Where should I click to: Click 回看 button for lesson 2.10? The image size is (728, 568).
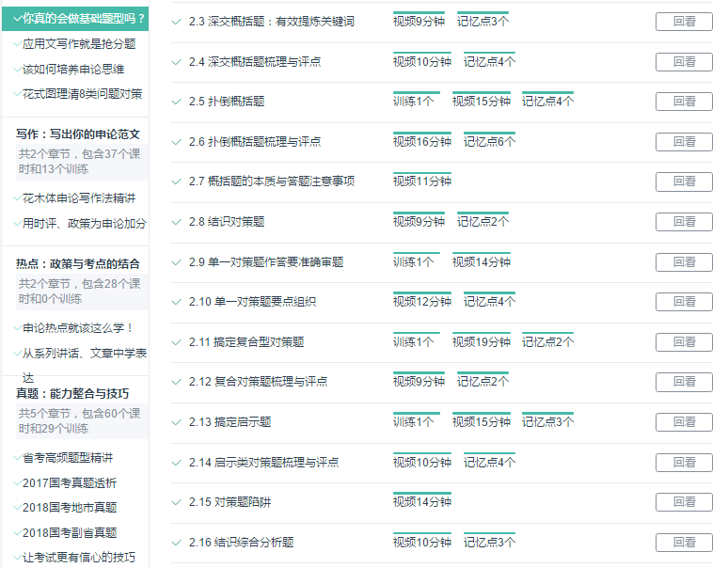[684, 302]
